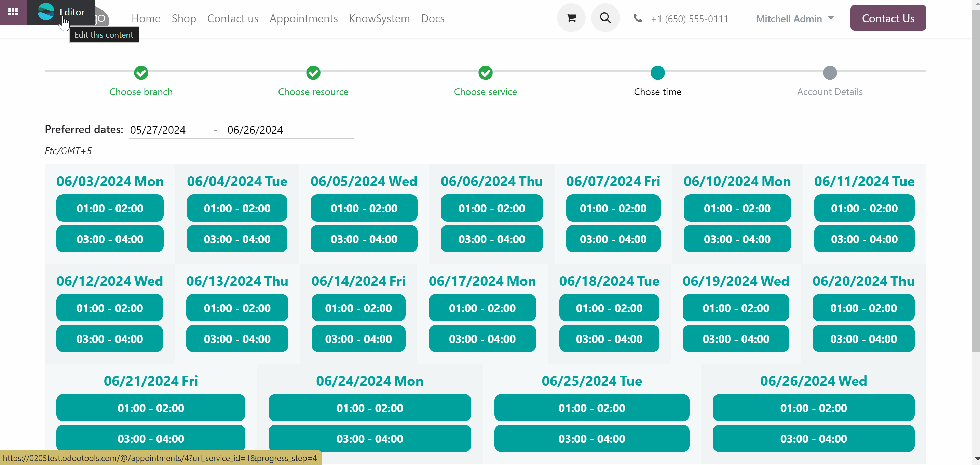The width and height of the screenshot is (980, 465).
Task: Select 03:00 - 04:00 on 06/03/2024 Mon
Action: coord(110,239)
